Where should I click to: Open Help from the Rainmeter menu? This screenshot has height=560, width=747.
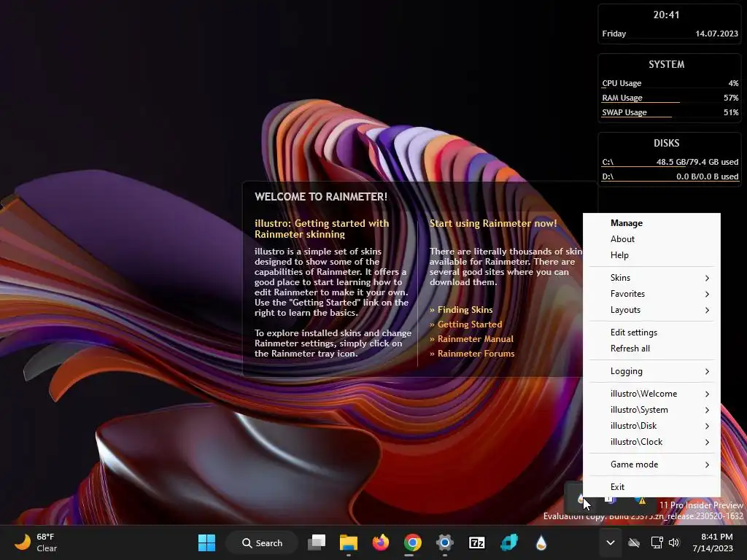tap(651, 255)
